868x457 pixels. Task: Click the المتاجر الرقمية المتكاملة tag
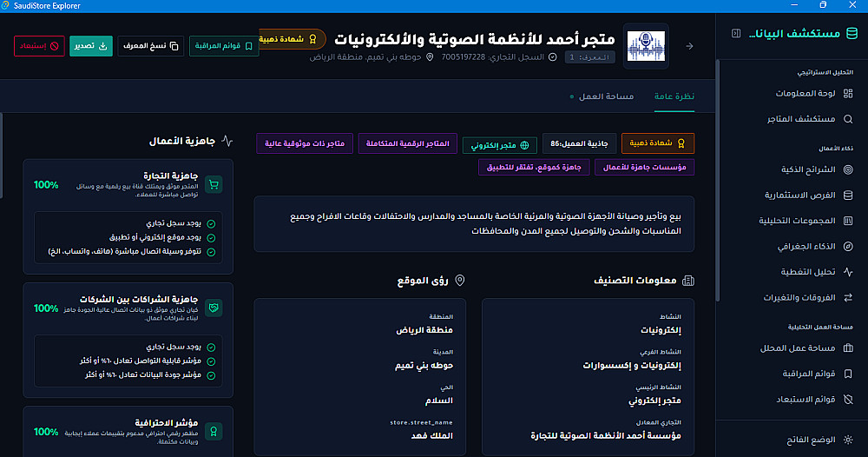click(407, 143)
